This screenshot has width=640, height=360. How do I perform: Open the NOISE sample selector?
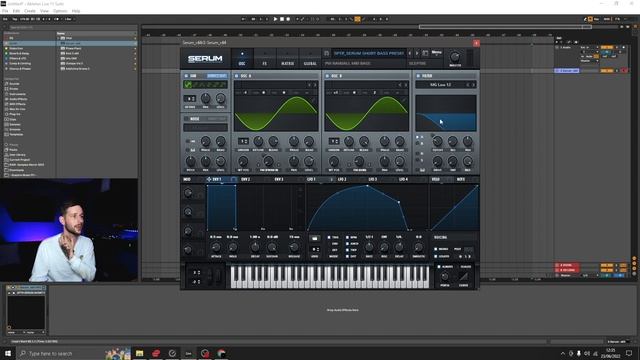205,128
